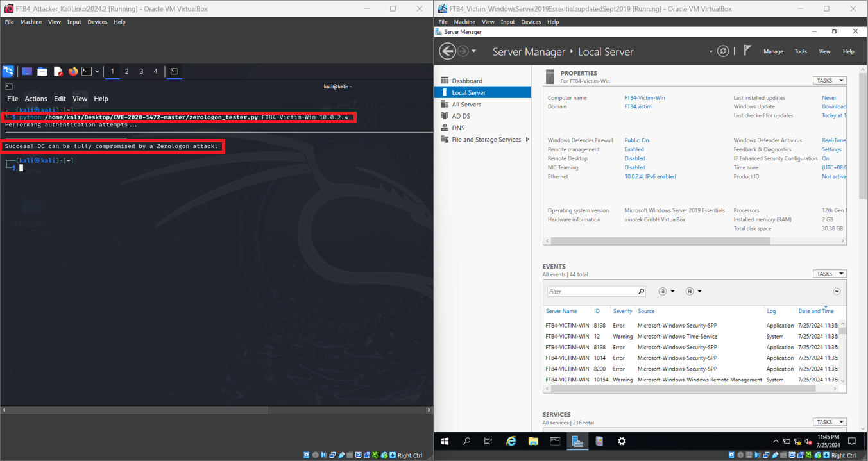Select the event ID 10154 Remote Management row

click(692, 380)
